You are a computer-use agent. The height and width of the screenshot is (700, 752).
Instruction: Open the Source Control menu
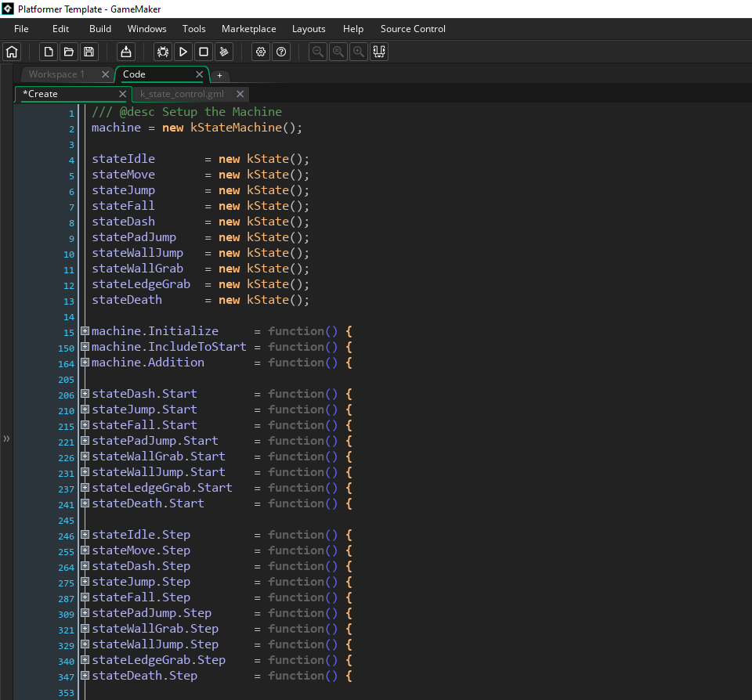(413, 29)
